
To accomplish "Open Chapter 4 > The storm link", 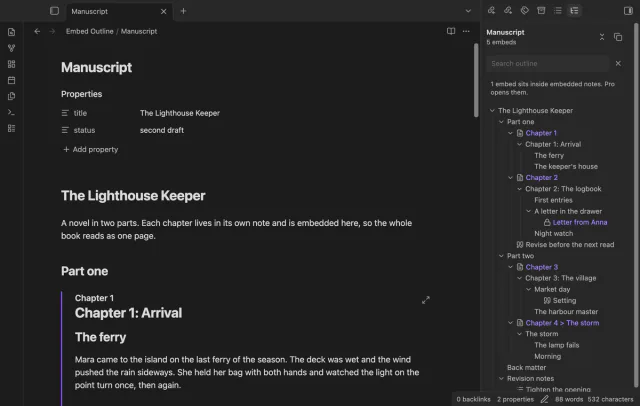I will coord(562,323).
